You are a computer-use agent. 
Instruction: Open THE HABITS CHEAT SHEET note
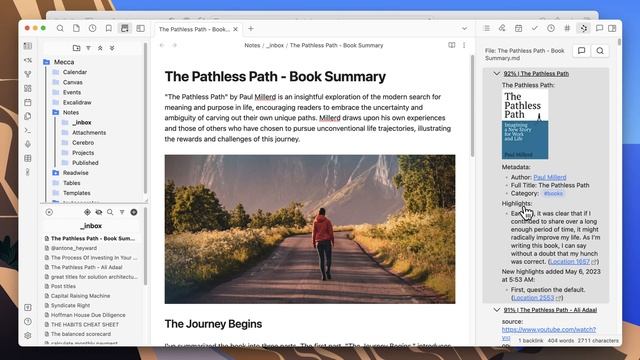point(85,324)
